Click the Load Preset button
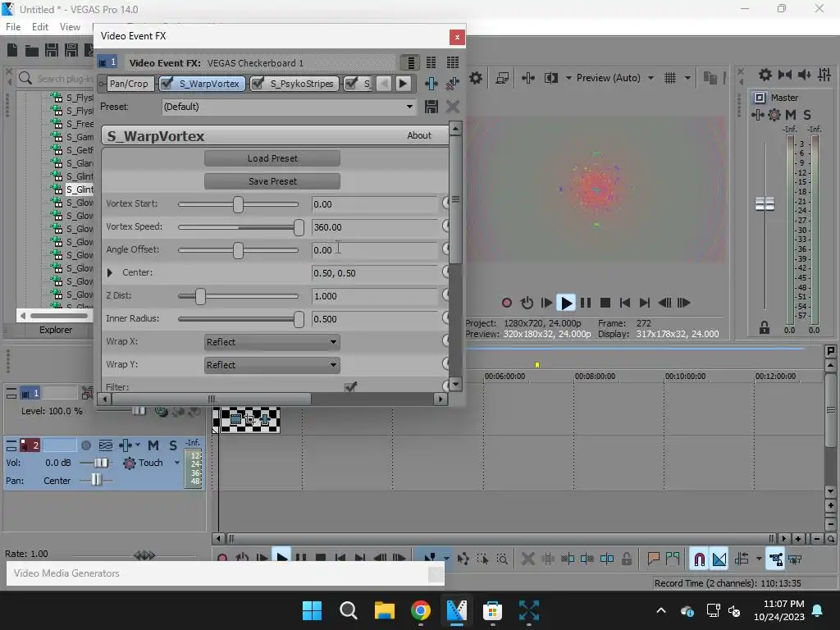840x630 pixels. point(272,158)
